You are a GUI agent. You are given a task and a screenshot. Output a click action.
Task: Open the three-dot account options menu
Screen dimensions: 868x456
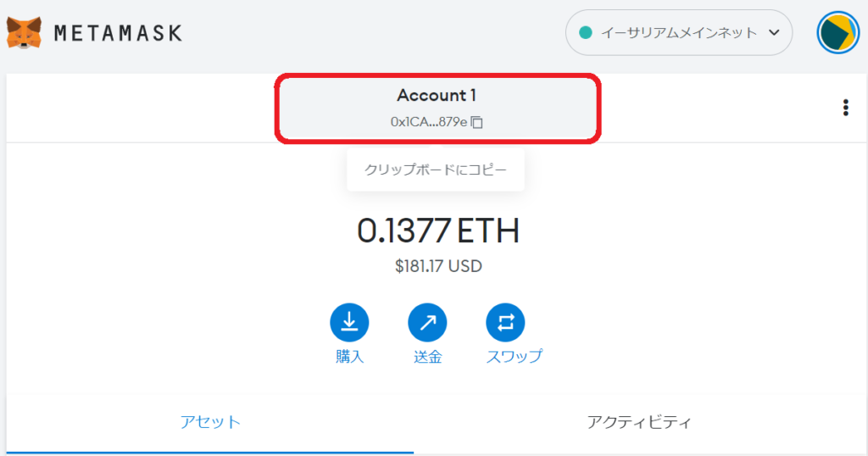coord(845,108)
